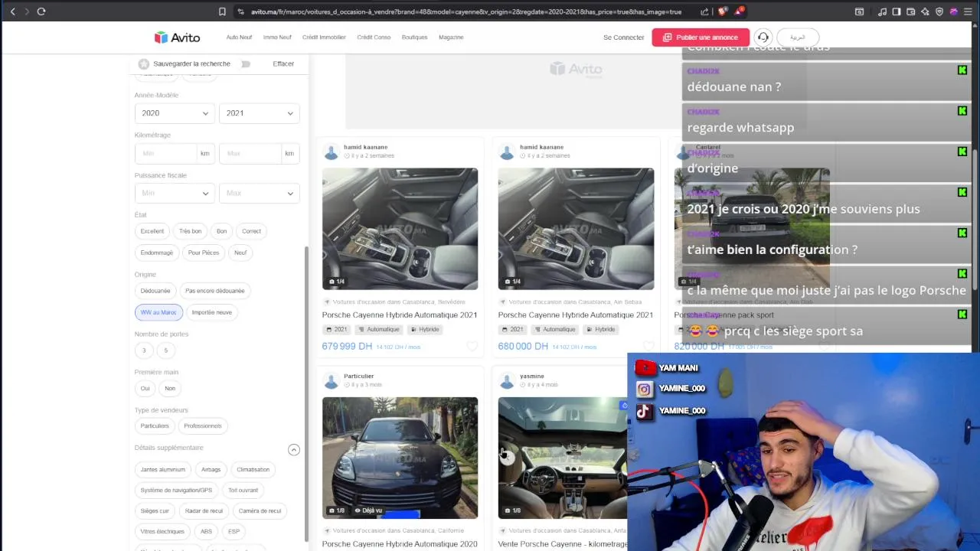Deselect WW au Maroc origin chip

click(158, 312)
